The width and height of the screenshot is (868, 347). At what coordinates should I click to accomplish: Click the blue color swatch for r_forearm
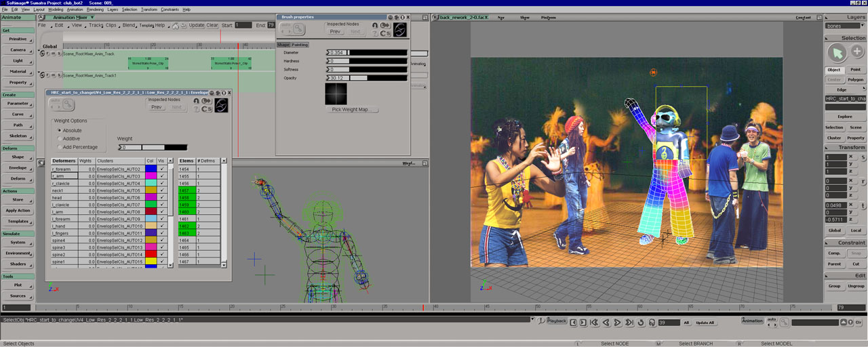pos(151,169)
